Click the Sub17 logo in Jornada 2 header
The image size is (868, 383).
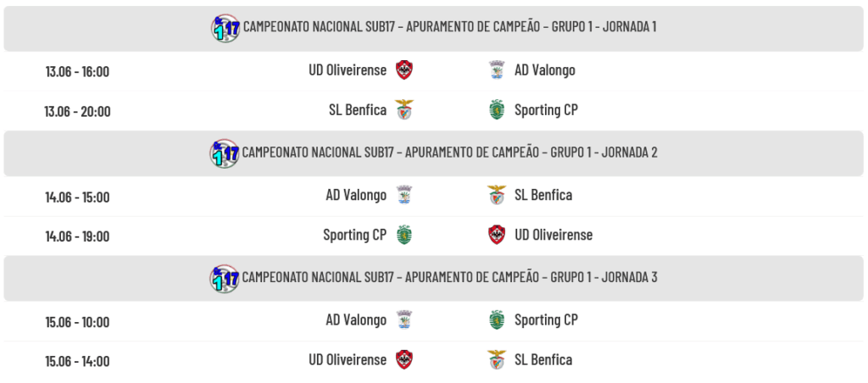click(224, 153)
